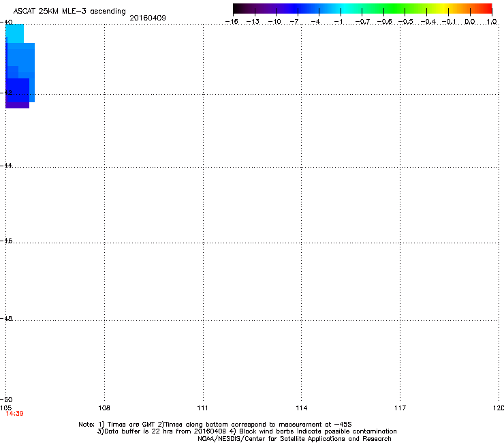Click the dark blue data cell near -42
Screen dimensions: 504x443
(x=18, y=90)
